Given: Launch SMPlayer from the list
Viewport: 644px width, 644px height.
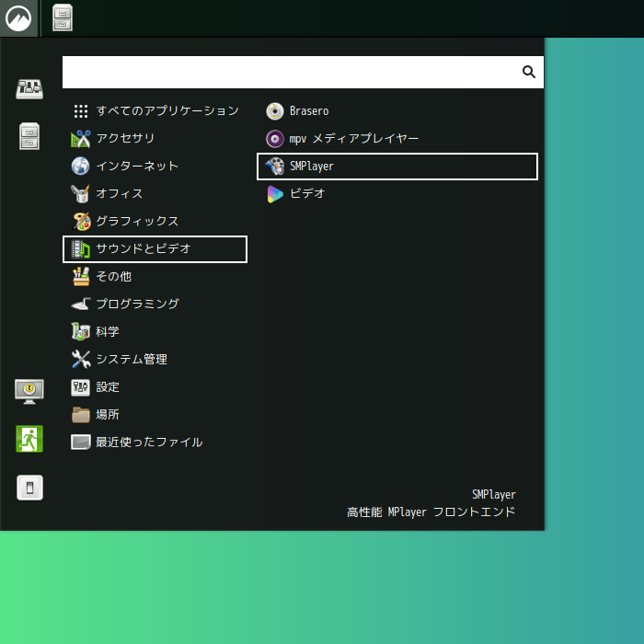Looking at the screenshot, I should 397,167.
